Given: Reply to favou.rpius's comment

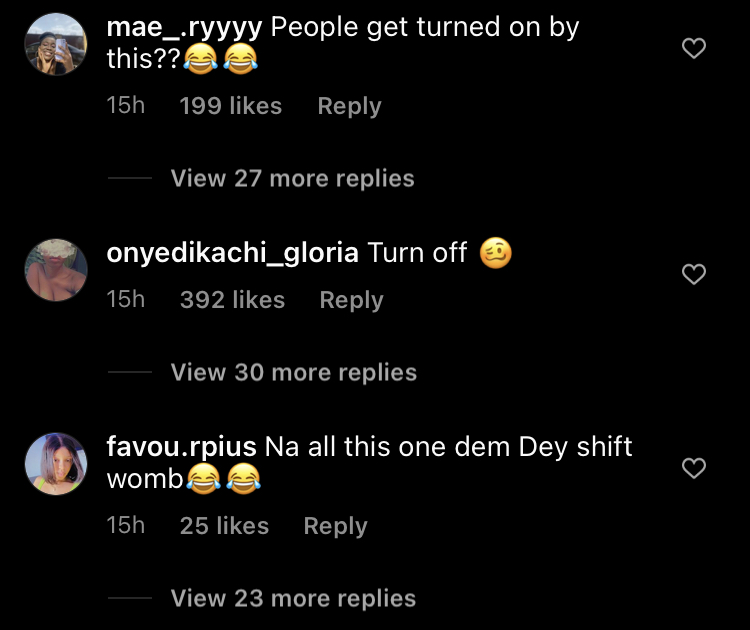Looking at the screenshot, I should point(336,526).
